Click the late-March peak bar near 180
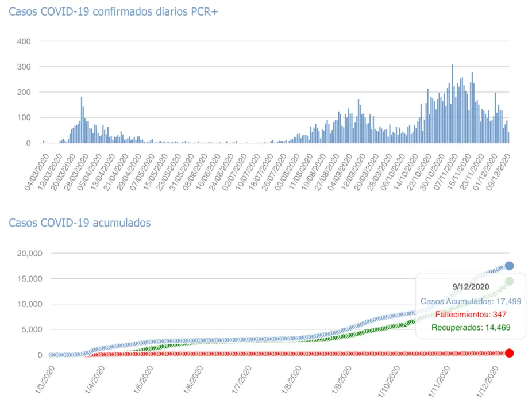The width and height of the screenshot is (532, 414). pos(82,120)
